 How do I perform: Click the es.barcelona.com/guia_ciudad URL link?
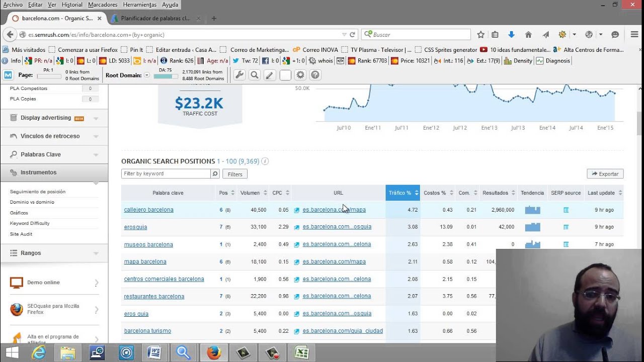pos(343,331)
